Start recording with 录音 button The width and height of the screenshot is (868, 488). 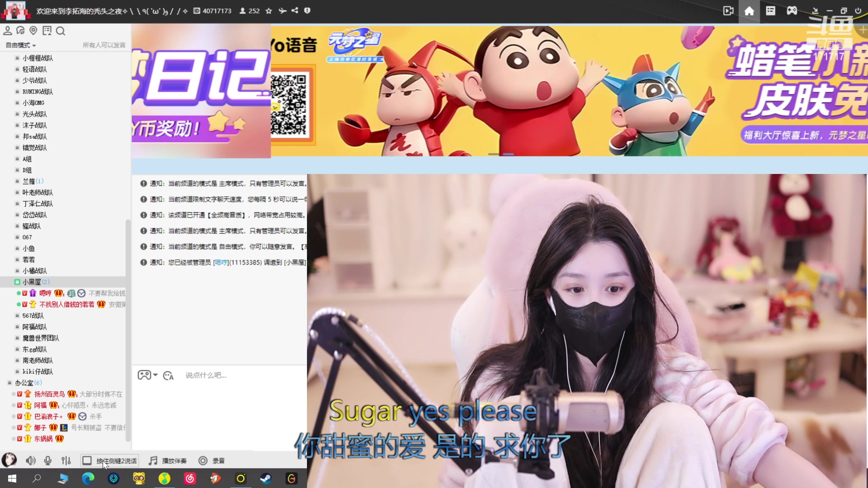click(x=212, y=460)
